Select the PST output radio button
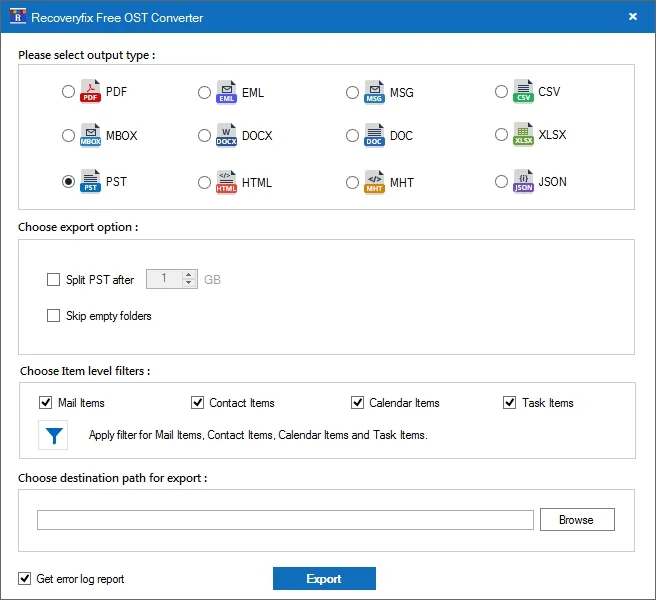Viewport: 656px width, 600px height. (x=68, y=182)
